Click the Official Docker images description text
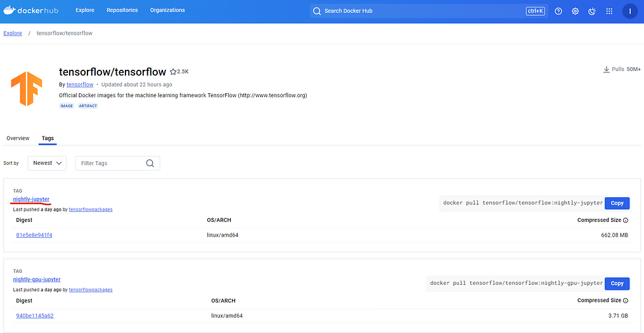Image resolution: width=644 pixels, height=333 pixels. [183, 95]
